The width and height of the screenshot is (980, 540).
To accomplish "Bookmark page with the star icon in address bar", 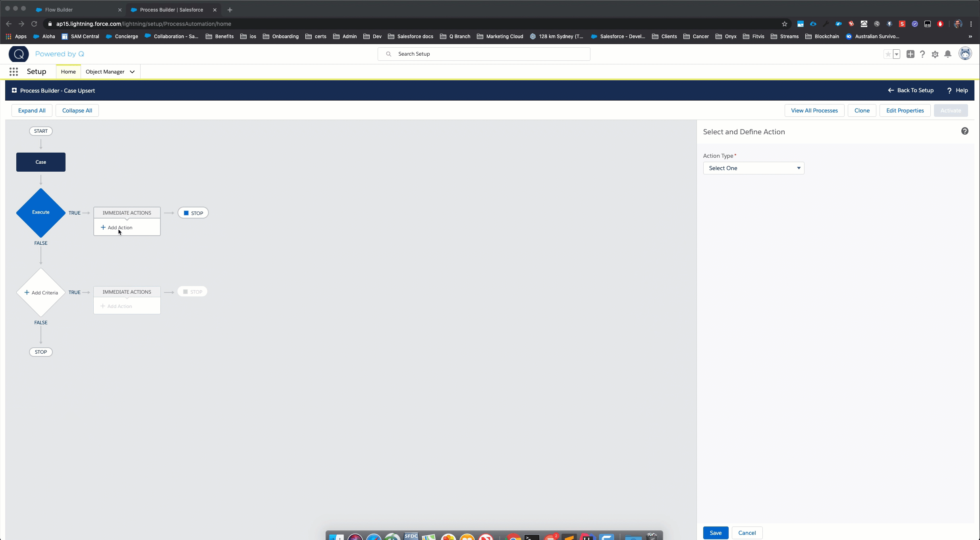I will tap(784, 24).
